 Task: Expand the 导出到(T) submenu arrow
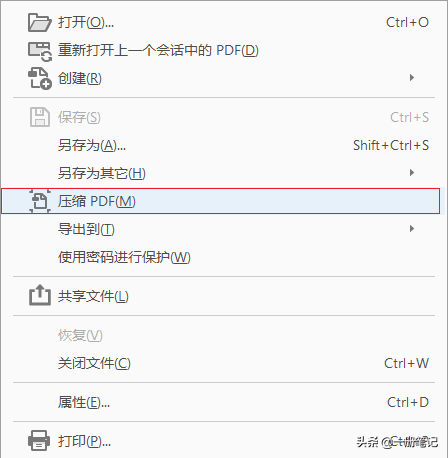coord(412,229)
